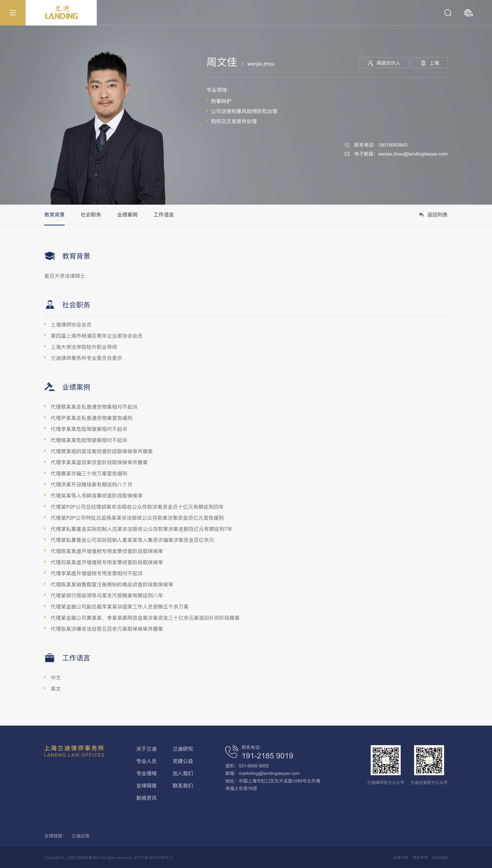492x868 pixels.
Task: Click the name 周文佳 heading
Action: click(222, 62)
